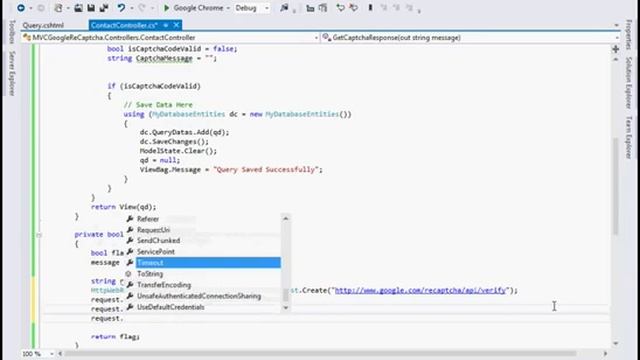Open the Properties side panel tab
Screen dimensions: 640x360
tap(629, 34)
